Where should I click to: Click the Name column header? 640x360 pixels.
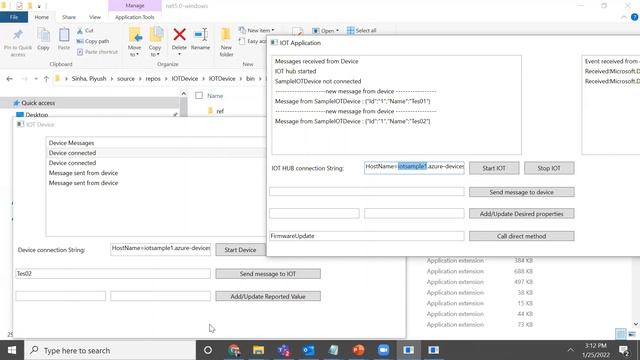click(x=215, y=96)
